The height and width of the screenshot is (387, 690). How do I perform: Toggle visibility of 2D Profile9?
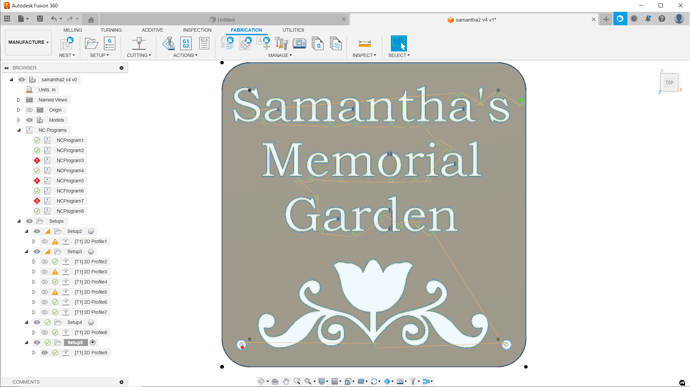[44, 353]
